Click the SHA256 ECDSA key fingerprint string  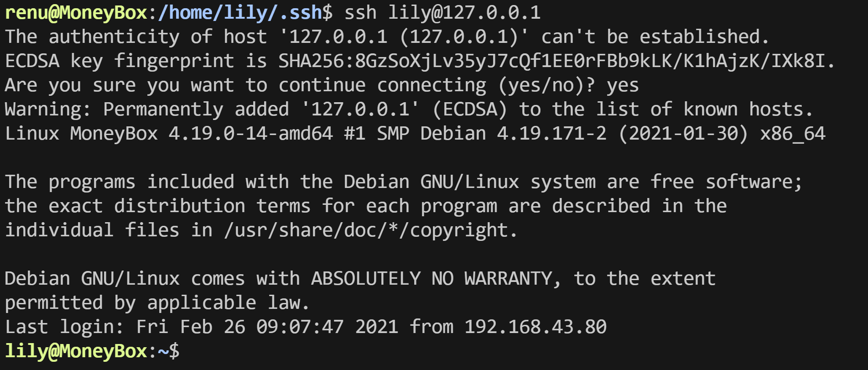556,61
